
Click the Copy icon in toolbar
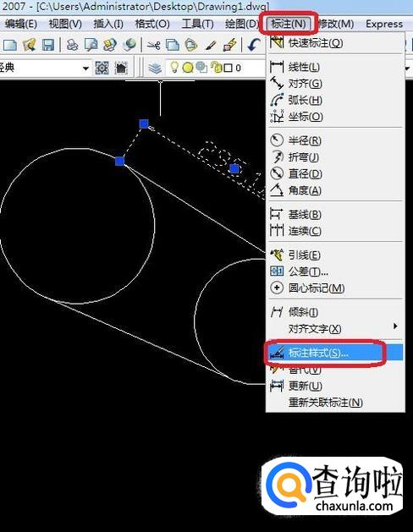tap(173, 45)
